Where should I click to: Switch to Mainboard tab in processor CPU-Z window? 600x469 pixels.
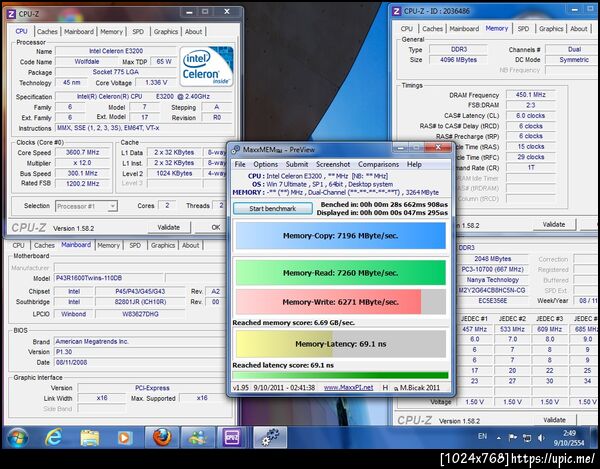pos(79,31)
